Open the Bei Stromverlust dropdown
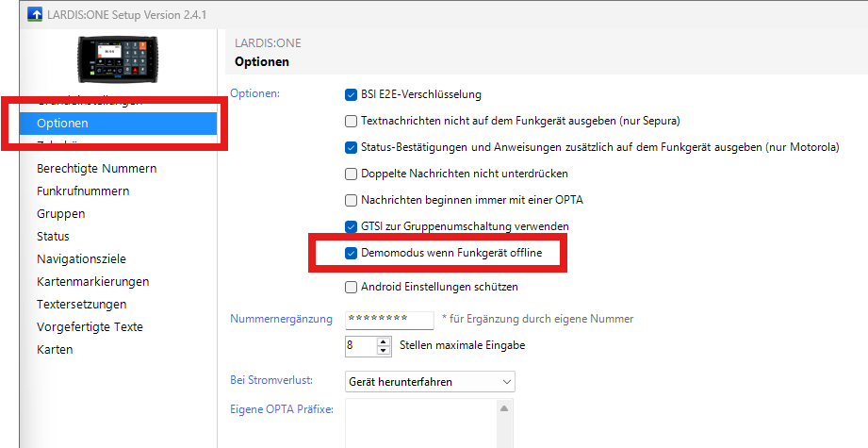This screenshot has height=448, width=868. click(x=430, y=382)
